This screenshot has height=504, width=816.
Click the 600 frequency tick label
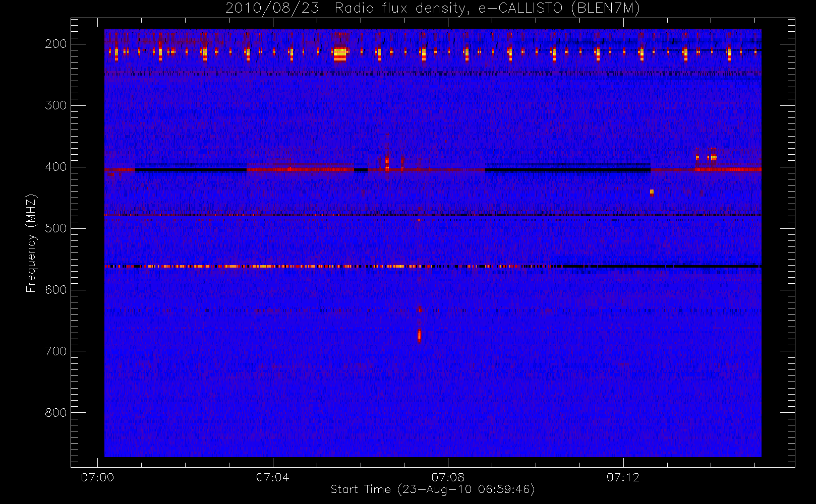pos(55,290)
